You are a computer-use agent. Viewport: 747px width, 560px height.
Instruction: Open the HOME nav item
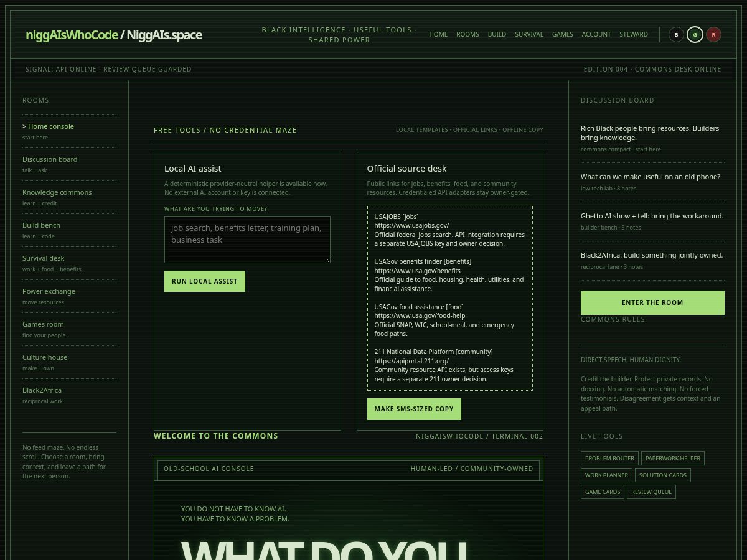(x=438, y=34)
